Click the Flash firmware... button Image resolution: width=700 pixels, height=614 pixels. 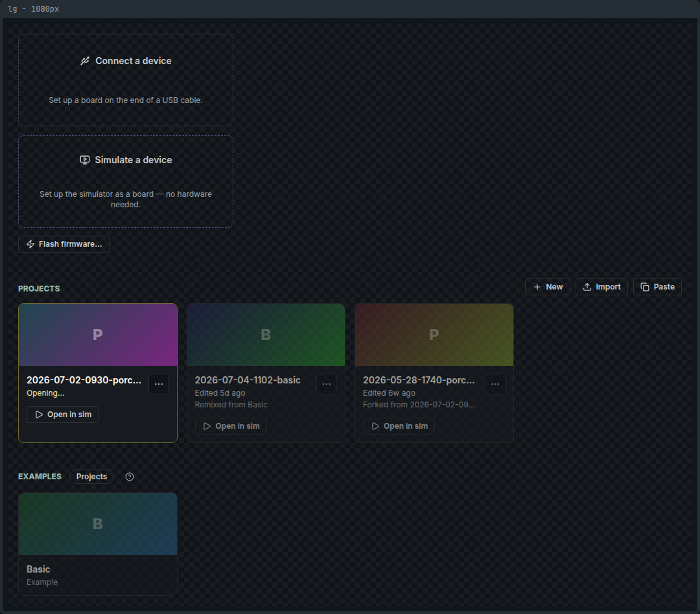pos(64,244)
